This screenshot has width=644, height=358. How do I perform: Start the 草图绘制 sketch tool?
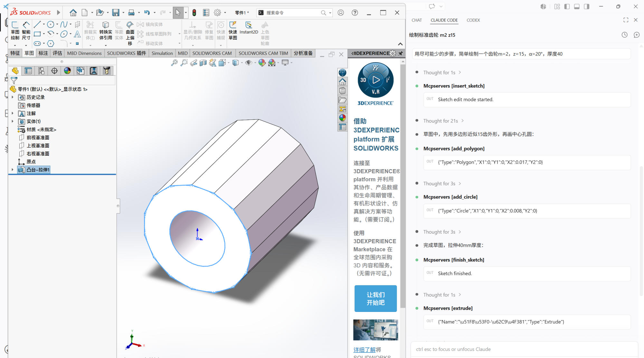[x=15, y=31]
